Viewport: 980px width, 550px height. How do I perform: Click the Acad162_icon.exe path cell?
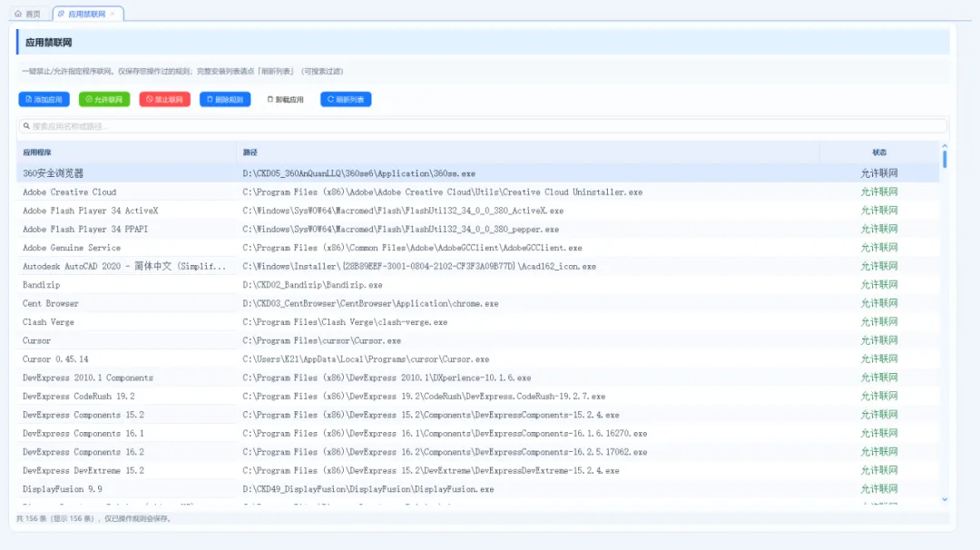[419, 266]
